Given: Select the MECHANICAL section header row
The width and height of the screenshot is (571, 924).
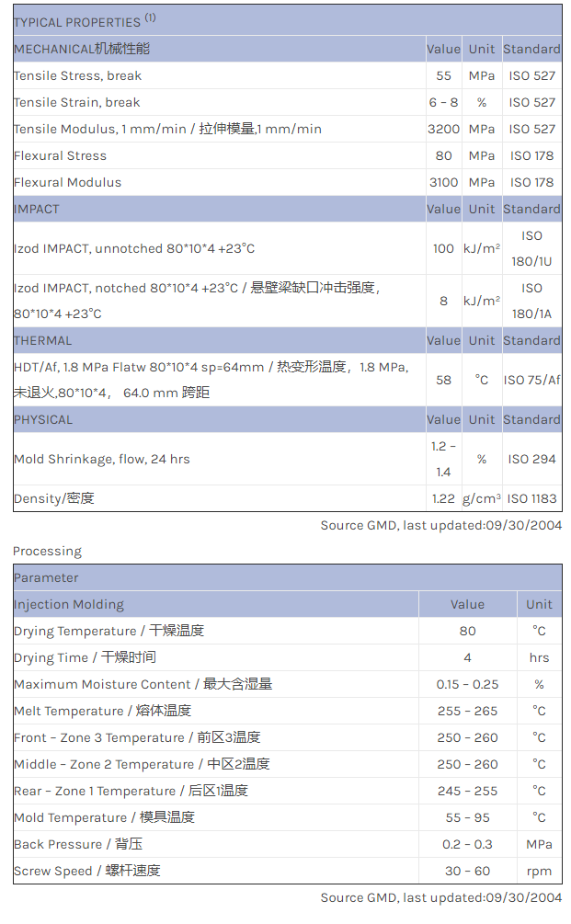Looking at the screenshot, I should coord(82,49).
